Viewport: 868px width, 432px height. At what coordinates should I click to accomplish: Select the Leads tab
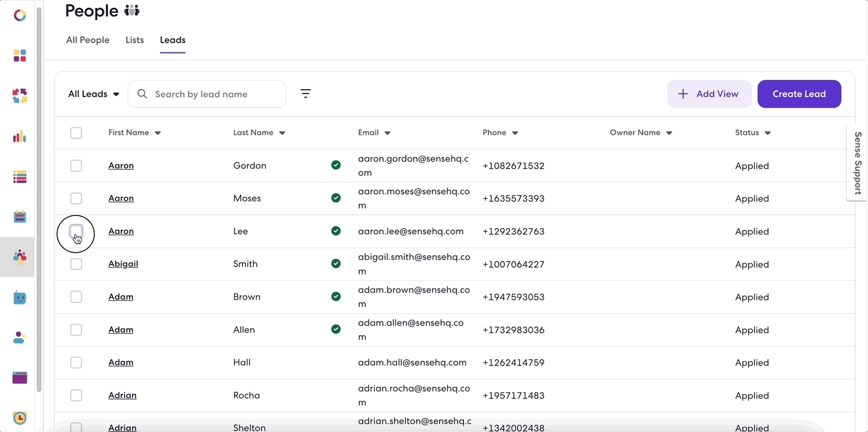173,40
